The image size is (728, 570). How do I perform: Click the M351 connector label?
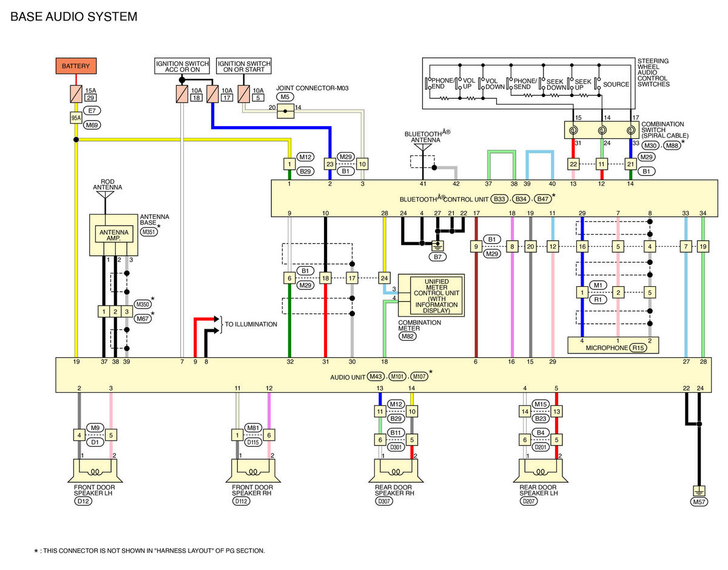[149, 231]
